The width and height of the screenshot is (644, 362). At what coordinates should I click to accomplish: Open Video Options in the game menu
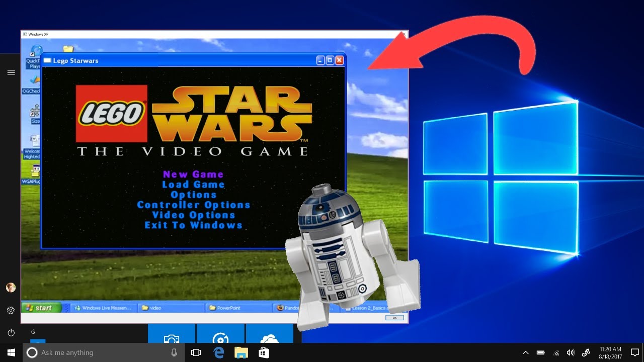(x=193, y=215)
